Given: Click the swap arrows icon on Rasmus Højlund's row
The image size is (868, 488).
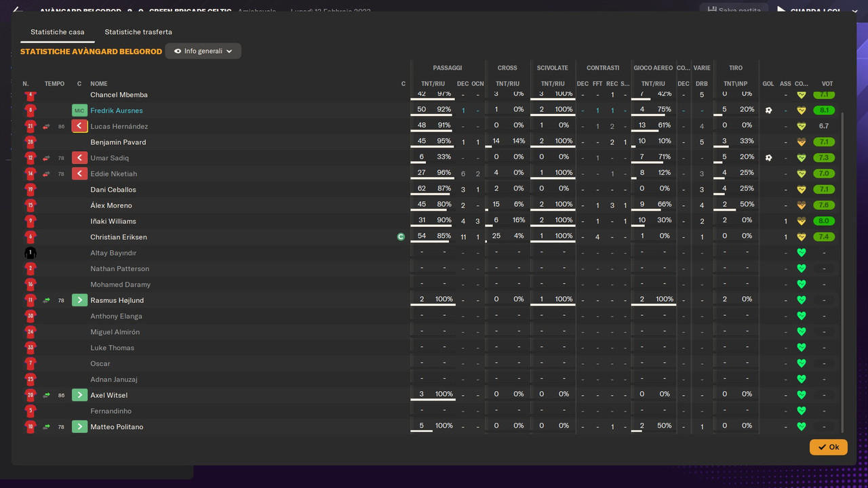Looking at the screenshot, I should pos(47,300).
